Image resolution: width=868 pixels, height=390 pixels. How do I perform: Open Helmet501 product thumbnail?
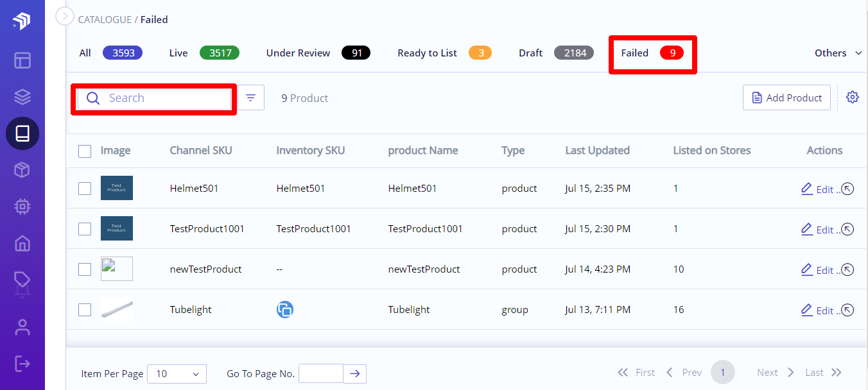[x=117, y=188]
